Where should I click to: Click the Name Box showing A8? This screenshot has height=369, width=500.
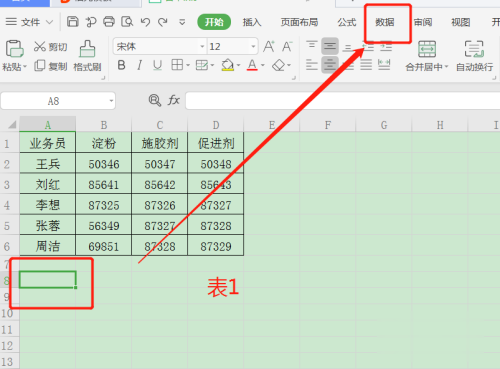tap(53, 101)
